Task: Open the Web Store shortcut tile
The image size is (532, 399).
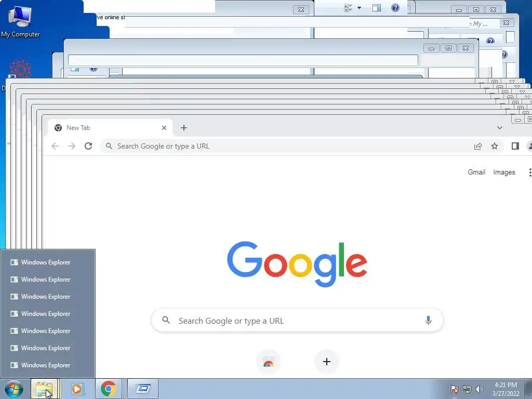Action: [269, 362]
